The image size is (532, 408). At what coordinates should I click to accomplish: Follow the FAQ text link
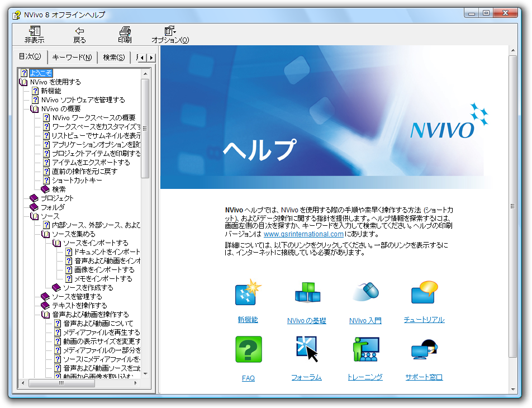click(x=248, y=378)
